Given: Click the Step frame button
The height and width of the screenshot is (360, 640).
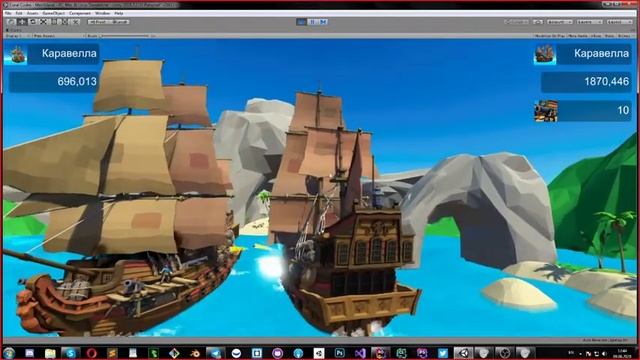Looking at the screenshot, I should coord(323,22).
